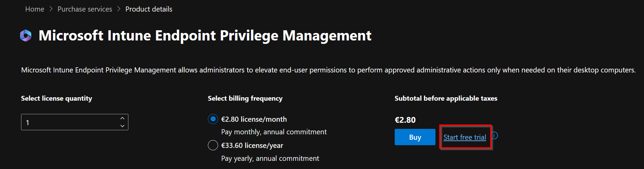Select the €2.80 license/month radio button
The image size is (644, 169).
(213, 119)
